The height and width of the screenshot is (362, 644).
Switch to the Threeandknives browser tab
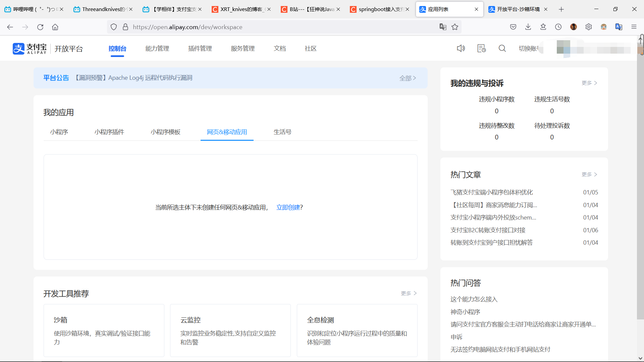pyautogui.click(x=103, y=9)
